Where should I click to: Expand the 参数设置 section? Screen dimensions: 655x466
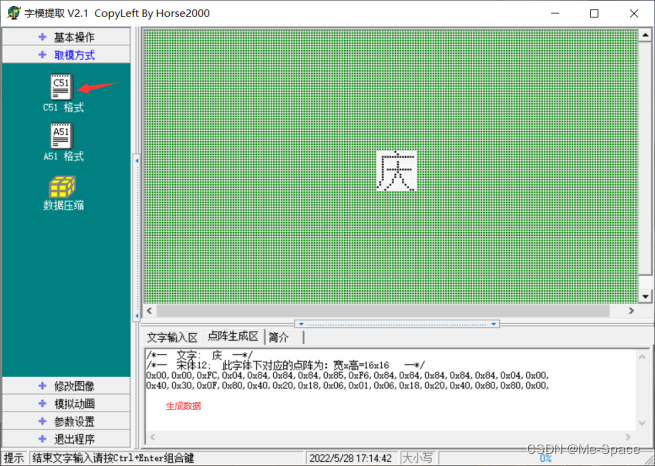click(x=66, y=421)
